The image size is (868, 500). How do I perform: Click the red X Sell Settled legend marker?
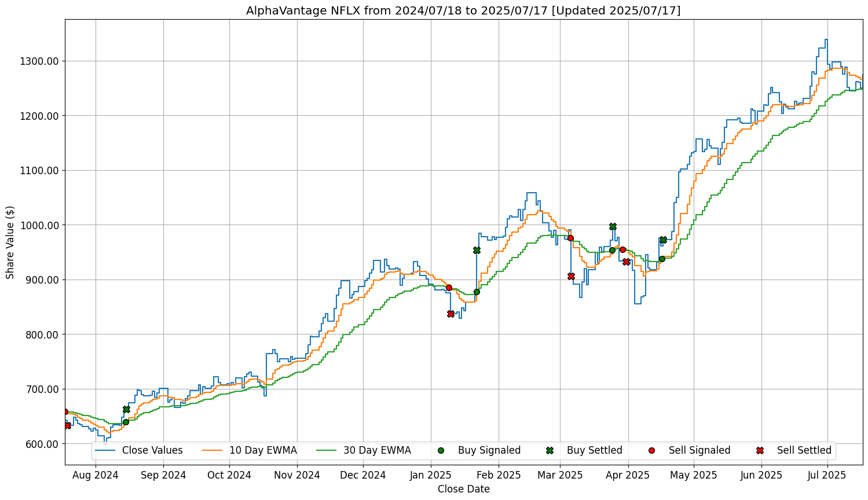pos(760,450)
